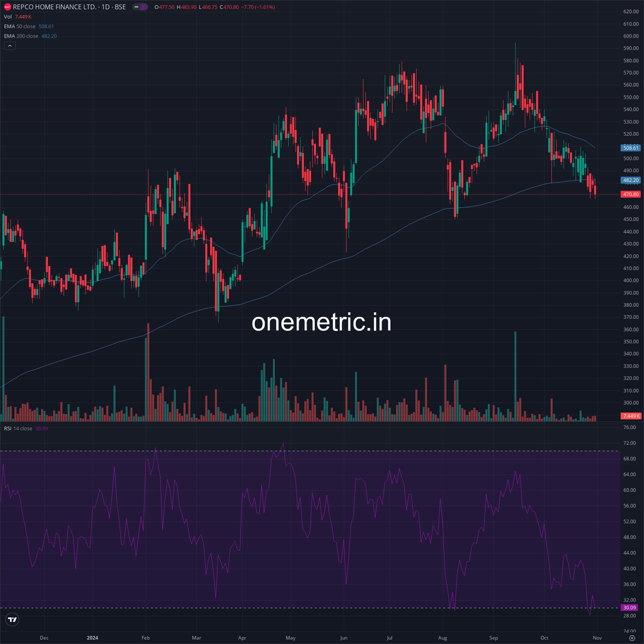
Task: Click the 2024 marker on the timeline
Action: pyautogui.click(x=93, y=638)
